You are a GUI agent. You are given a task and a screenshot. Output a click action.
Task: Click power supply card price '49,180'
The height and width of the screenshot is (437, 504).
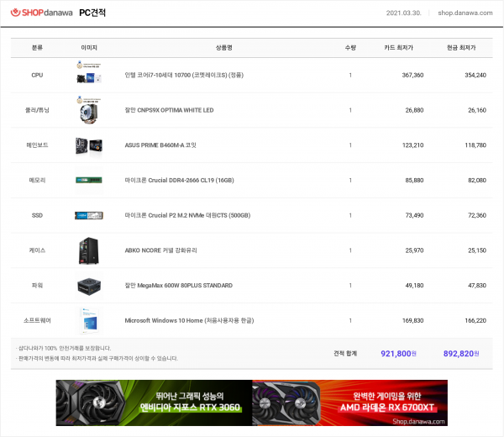(x=414, y=286)
